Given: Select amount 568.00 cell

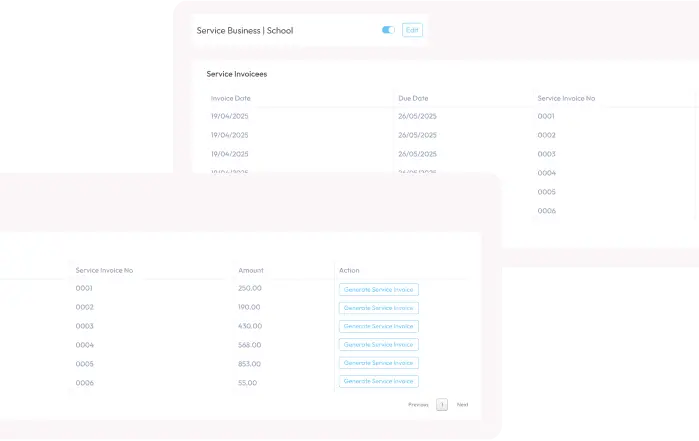Looking at the screenshot, I should [250, 345].
